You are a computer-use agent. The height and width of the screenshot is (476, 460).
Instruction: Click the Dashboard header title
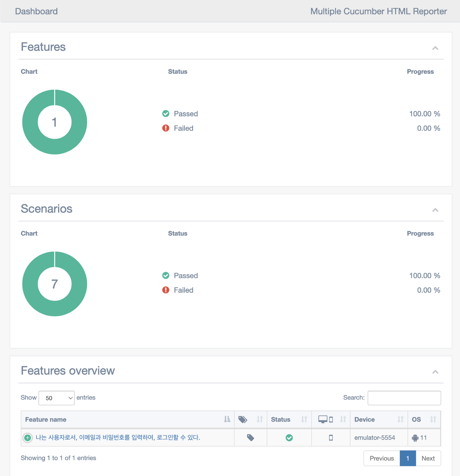pyautogui.click(x=36, y=11)
